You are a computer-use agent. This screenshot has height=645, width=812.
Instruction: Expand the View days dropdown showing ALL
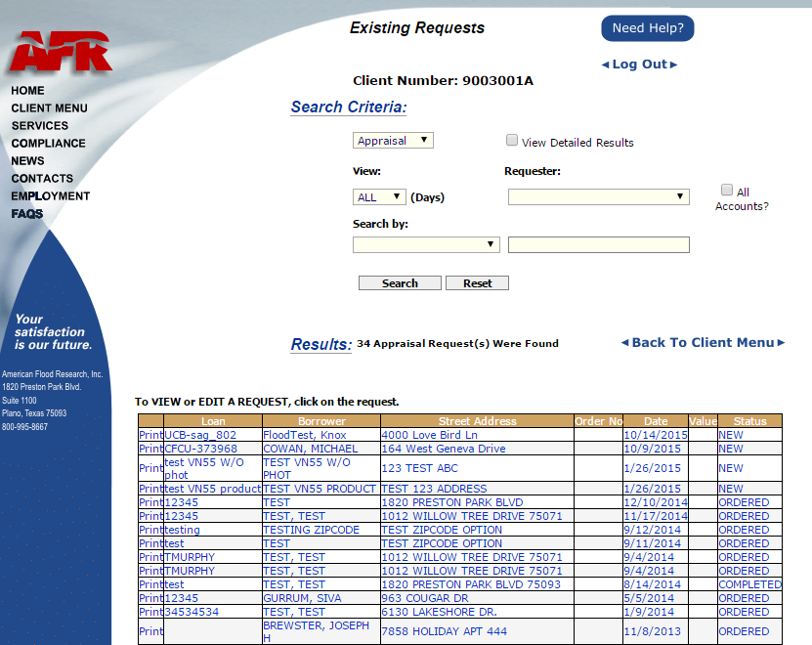(379, 196)
